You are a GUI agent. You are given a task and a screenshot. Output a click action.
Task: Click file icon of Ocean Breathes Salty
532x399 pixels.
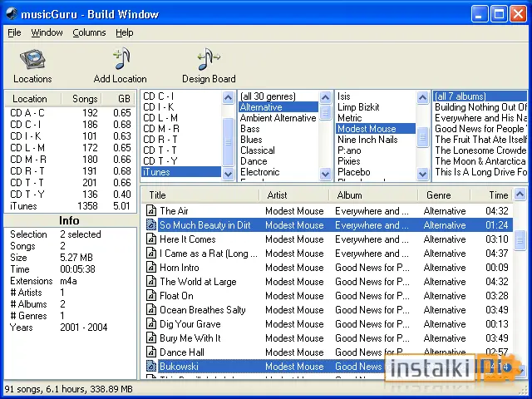tap(151, 310)
